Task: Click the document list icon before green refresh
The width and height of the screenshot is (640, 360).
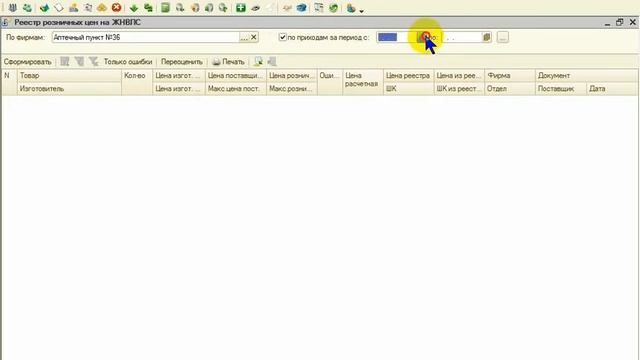Action: click(x=319, y=8)
